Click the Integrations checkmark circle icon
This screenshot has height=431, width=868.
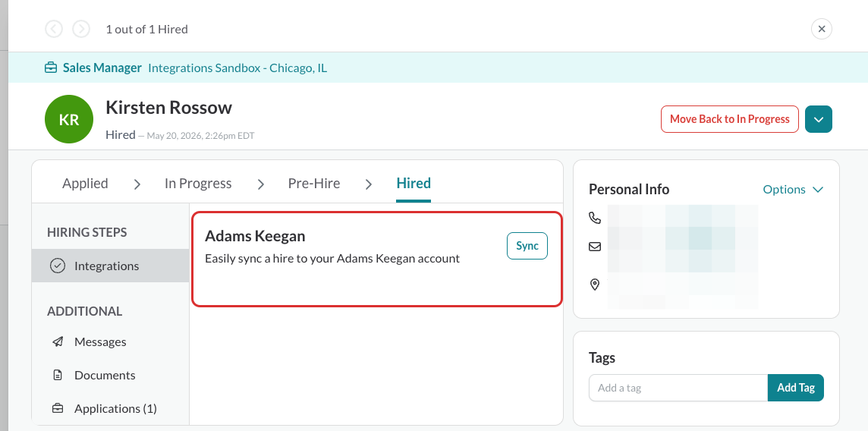click(x=58, y=266)
